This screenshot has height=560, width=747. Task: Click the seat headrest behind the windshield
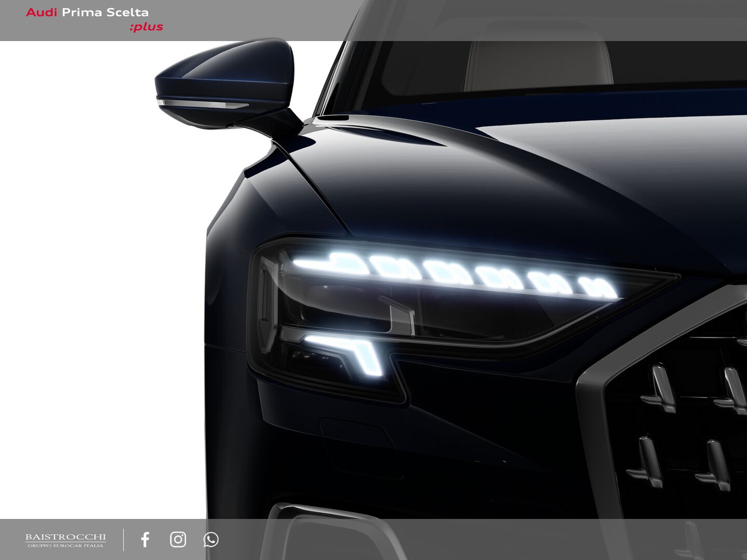(537, 61)
